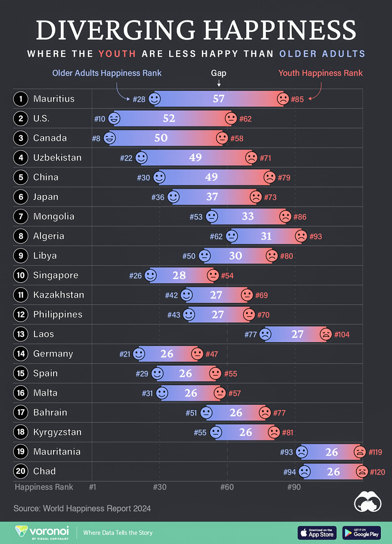Click the Older Adults Happiness Rank legend label
Screen dimensions: 392x544
click(107, 73)
